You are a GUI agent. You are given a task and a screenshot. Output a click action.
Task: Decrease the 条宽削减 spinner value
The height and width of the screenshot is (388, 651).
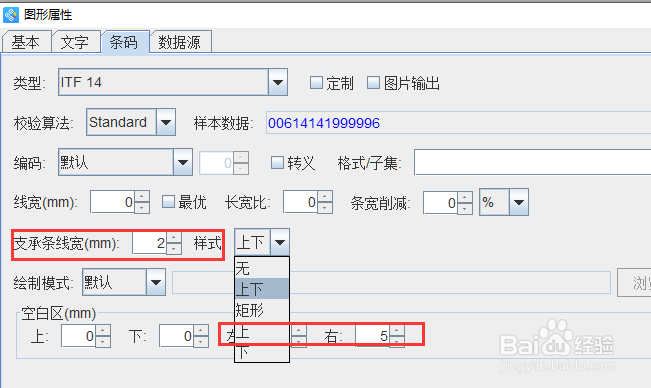465,208
